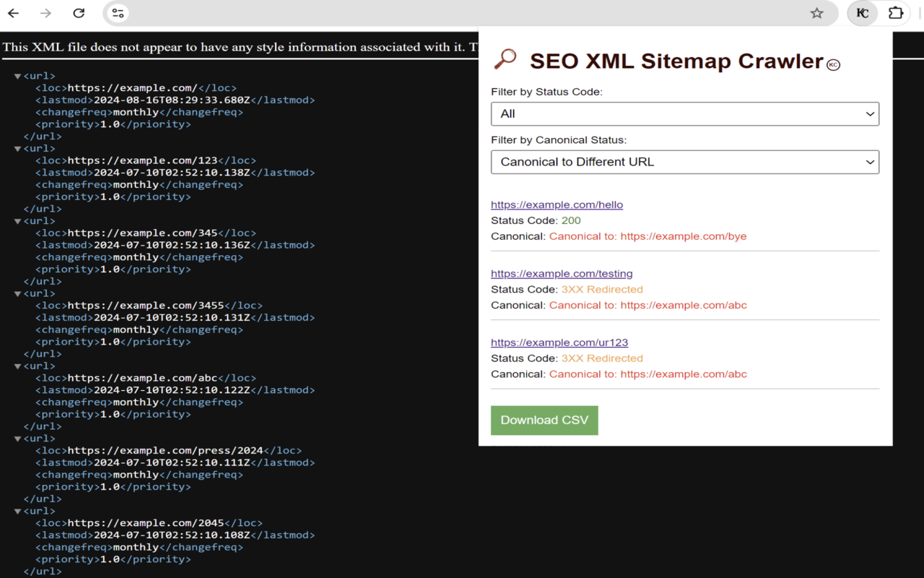Screen dimensions: 924x578
Task: Click the pinned KC extension icon
Action: click(862, 12)
